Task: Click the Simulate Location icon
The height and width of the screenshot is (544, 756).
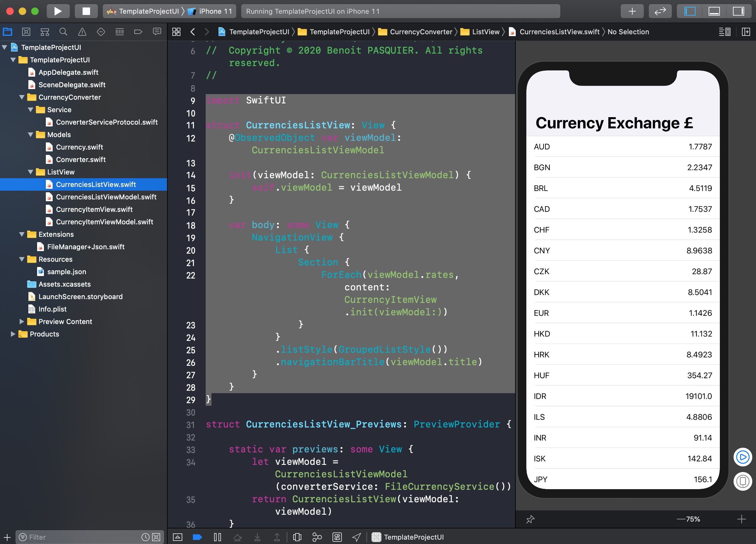Action: coord(356,537)
